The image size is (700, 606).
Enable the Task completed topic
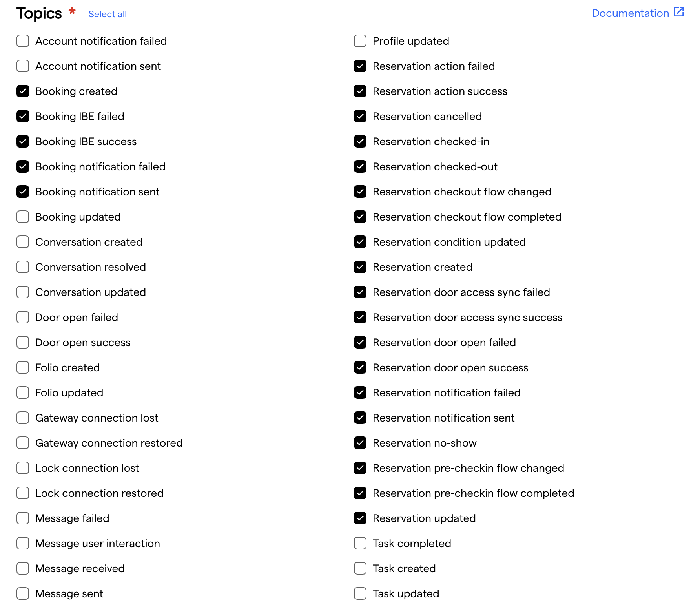point(360,543)
